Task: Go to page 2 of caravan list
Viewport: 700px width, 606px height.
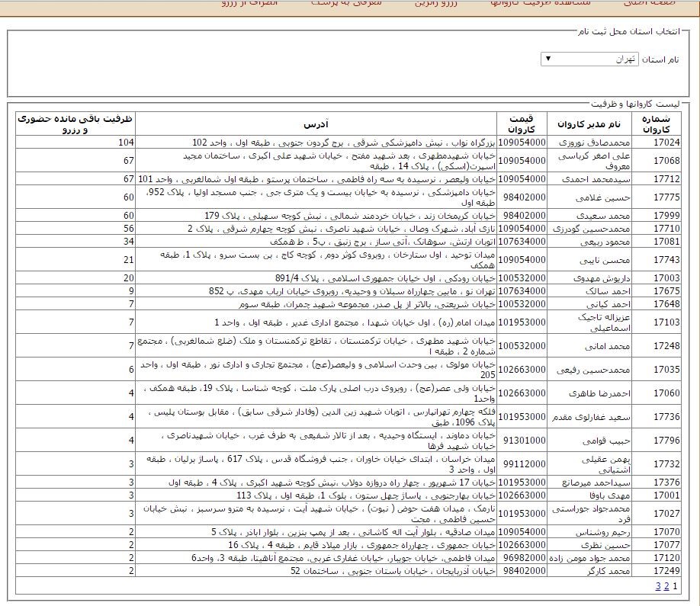Action: [666, 585]
